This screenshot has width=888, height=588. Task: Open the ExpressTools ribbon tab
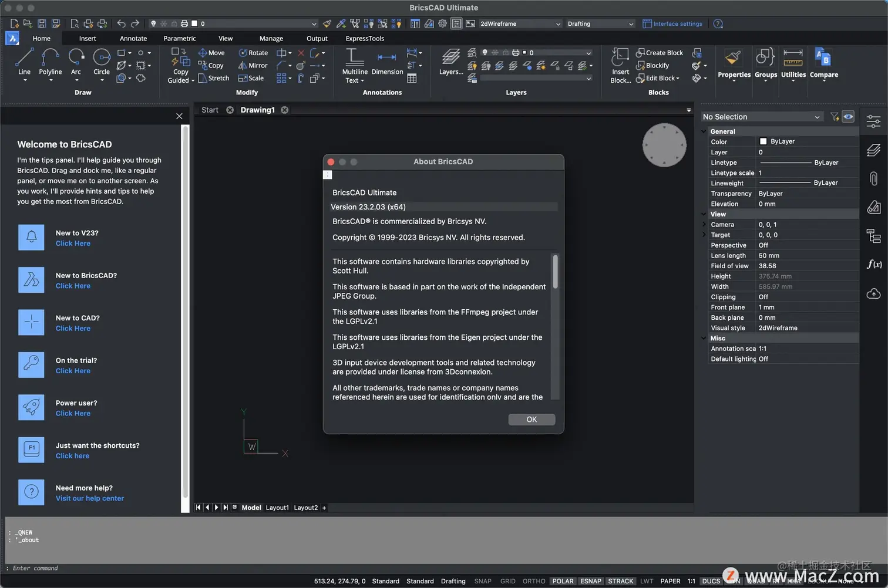click(365, 39)
